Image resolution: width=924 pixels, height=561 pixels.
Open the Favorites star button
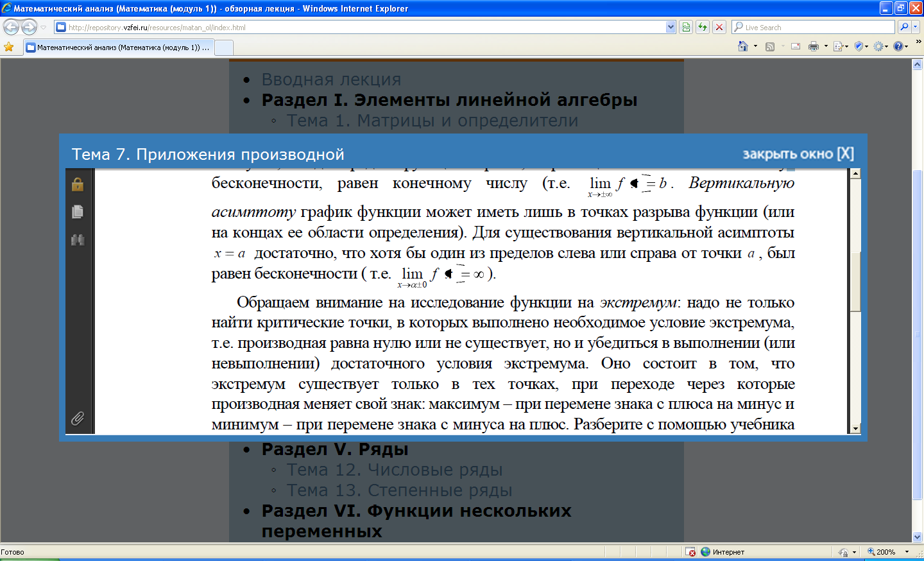9,47
